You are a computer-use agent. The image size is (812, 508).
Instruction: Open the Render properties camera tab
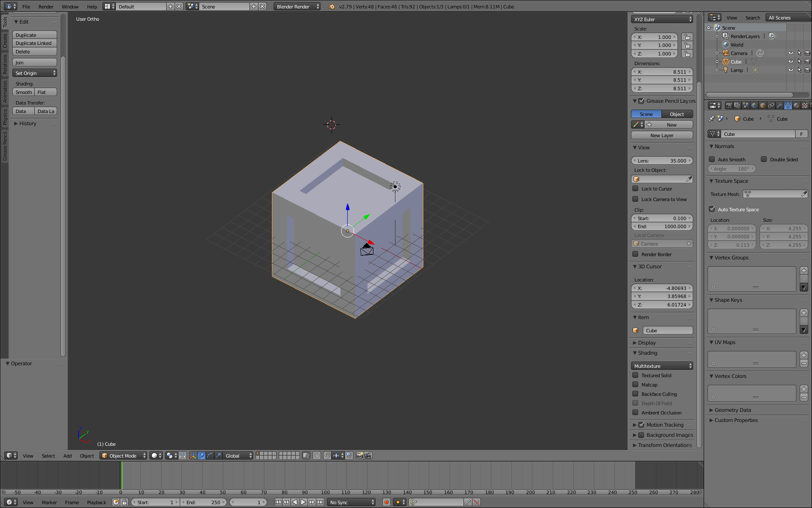[x=729, y=105]
